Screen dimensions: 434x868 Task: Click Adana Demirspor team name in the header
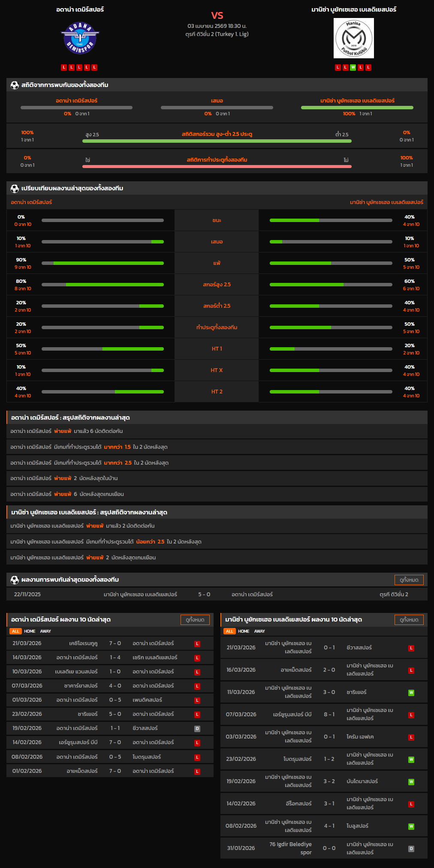coord(80,9)
